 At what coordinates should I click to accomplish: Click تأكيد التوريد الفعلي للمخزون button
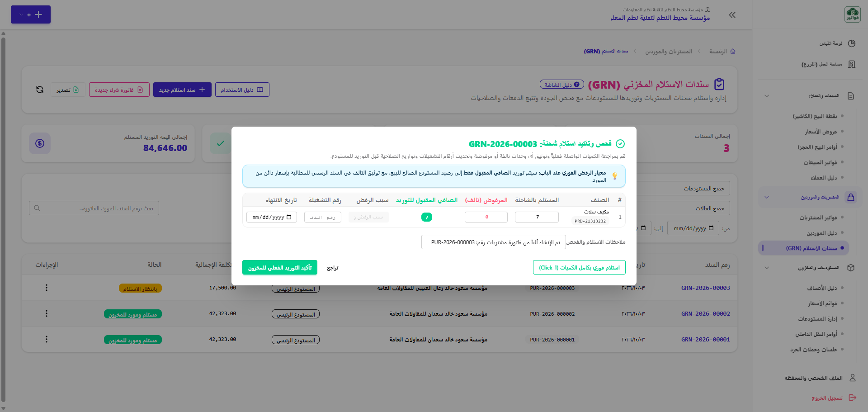pos(280,267)
